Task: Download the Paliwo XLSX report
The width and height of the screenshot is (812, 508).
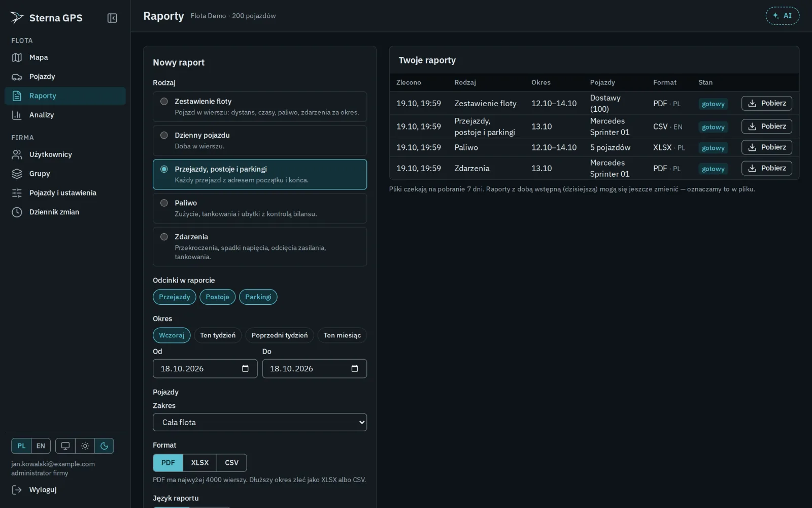Action: pos(766,147)
